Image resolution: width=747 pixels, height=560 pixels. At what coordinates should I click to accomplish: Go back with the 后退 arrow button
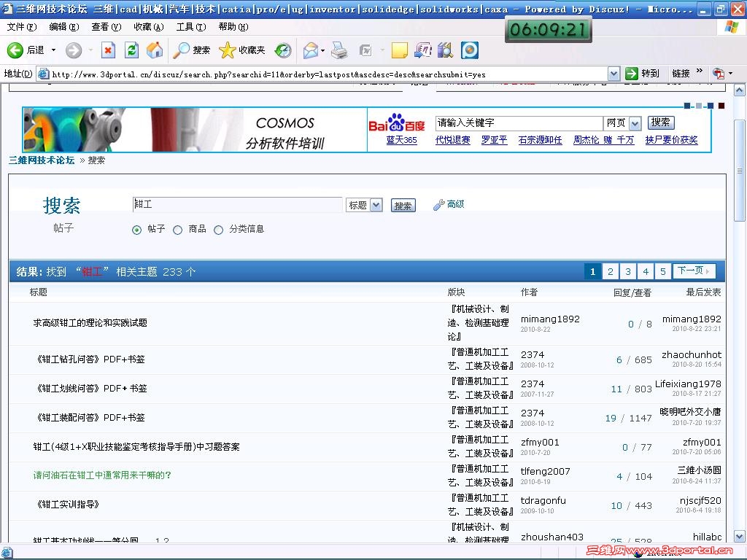(x=26, y=50)
